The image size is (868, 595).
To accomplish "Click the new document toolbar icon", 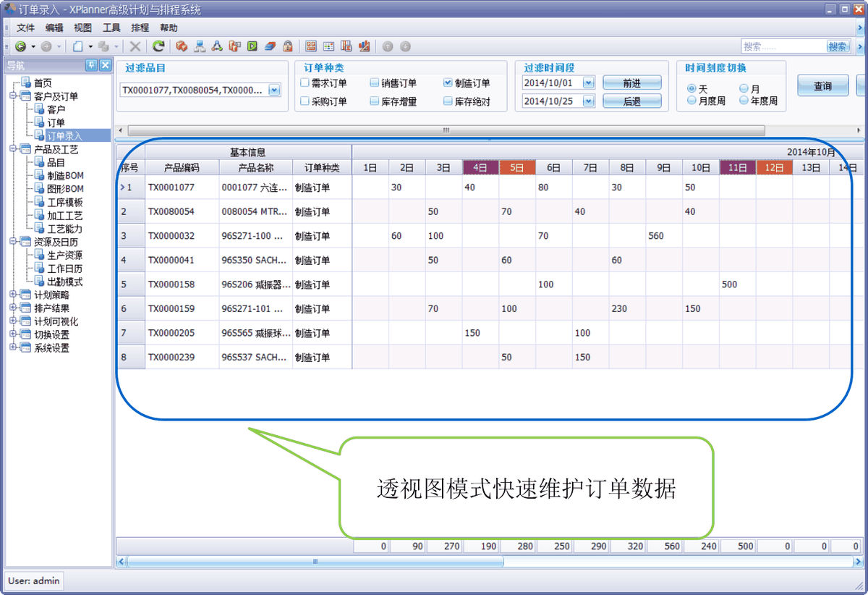I will pyautogui.click(x=78, y=46).
